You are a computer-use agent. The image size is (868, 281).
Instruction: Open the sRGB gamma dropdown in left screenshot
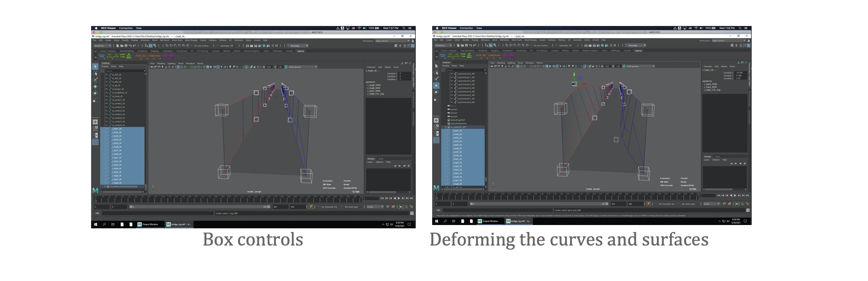[x=303, y=67]
